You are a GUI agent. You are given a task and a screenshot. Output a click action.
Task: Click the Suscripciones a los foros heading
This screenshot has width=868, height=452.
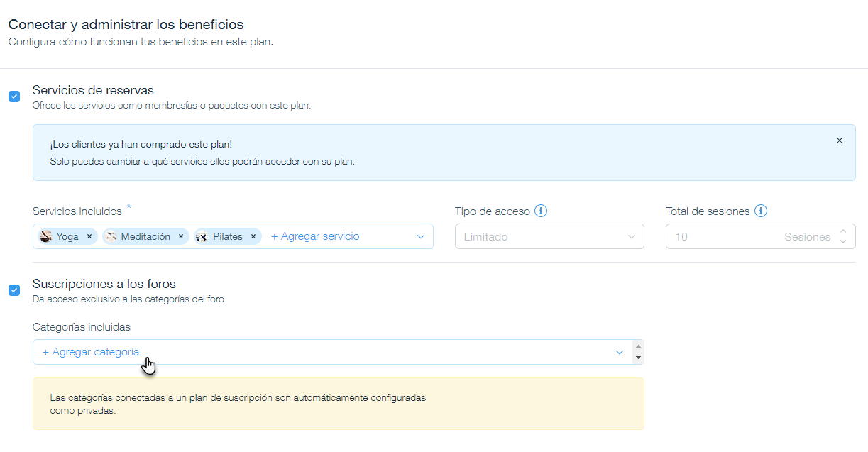coord(104,284)
